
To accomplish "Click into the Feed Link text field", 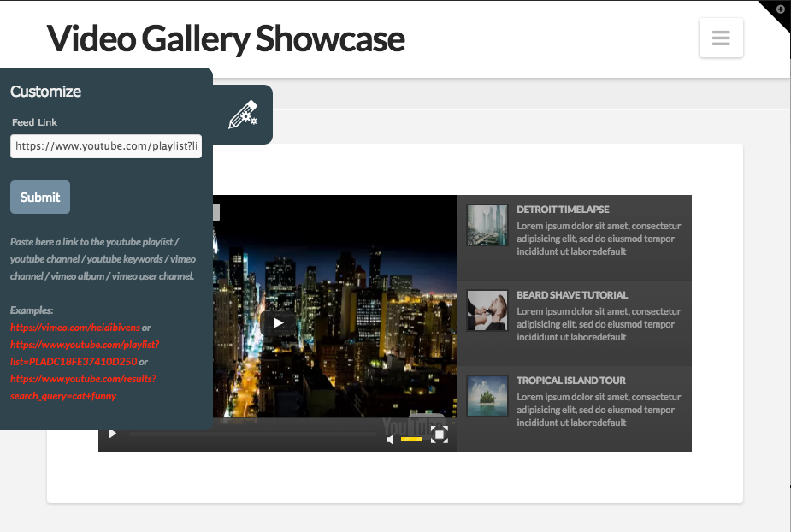I will 106,146.
